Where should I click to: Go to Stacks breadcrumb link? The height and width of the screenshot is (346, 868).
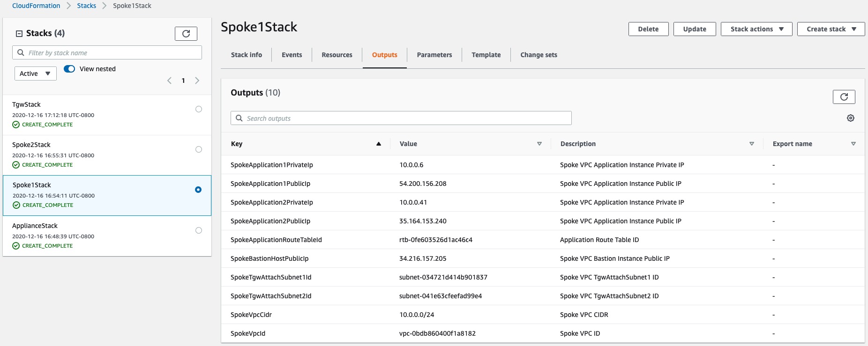[87, 6]
